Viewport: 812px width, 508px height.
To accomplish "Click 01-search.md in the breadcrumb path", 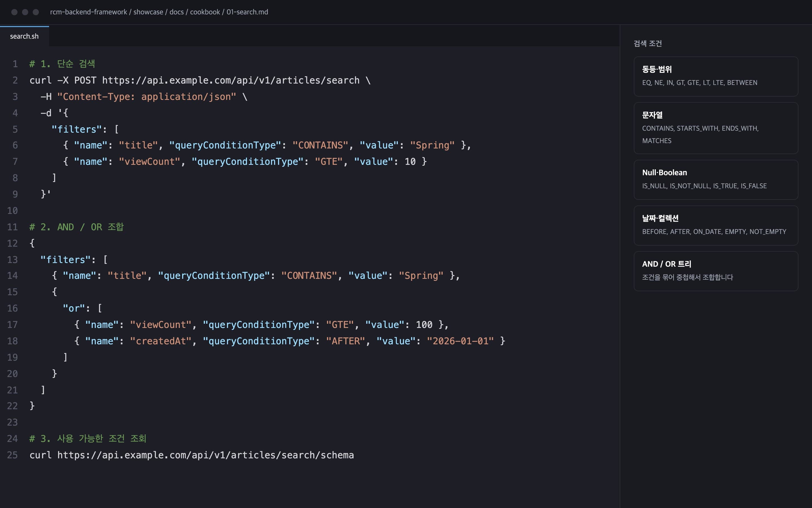I will [247, 12].
